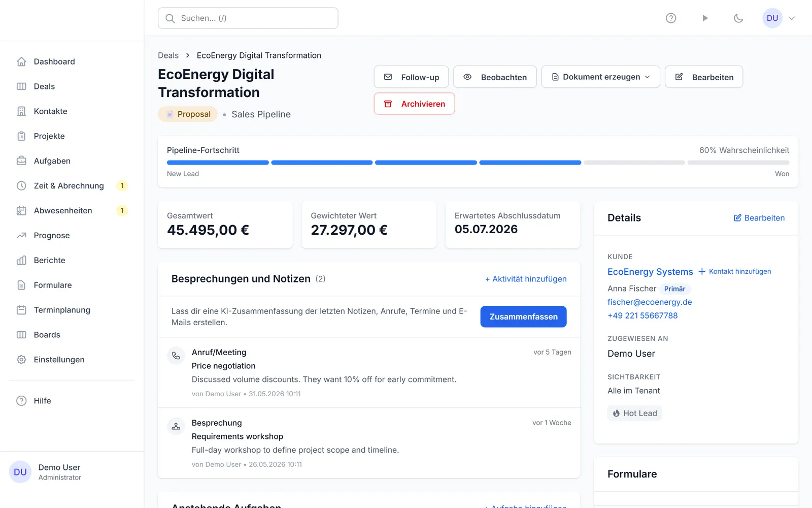Click expected close date 05.07.2026
812x508 pixels.
(486, 229)
